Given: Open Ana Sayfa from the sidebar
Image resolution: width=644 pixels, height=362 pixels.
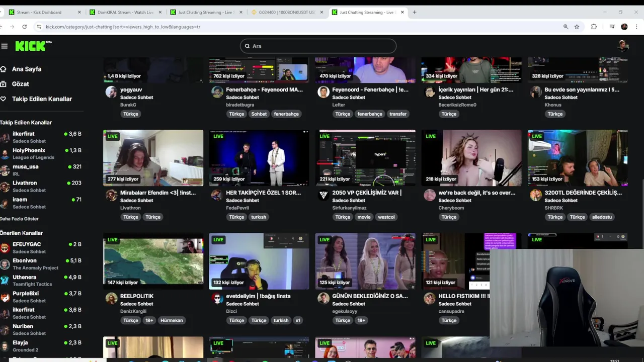Looking at the screenshot, I should click(x=27, y=69).
